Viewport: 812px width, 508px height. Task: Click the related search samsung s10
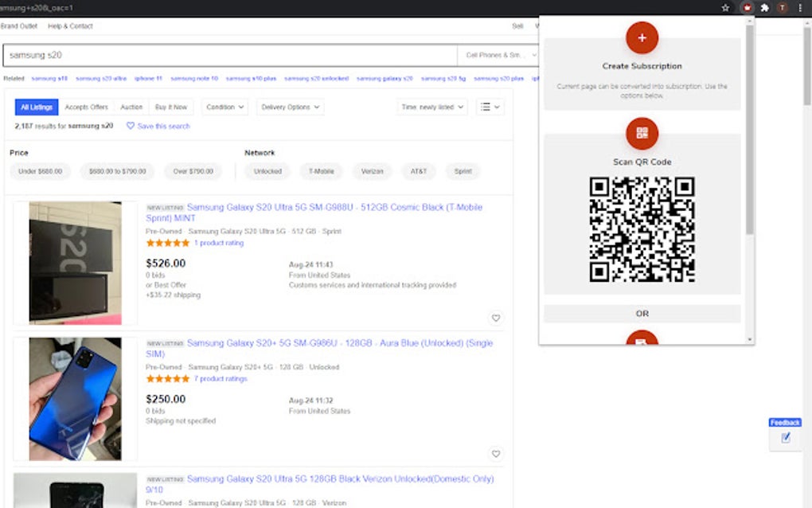click(49, 79)
